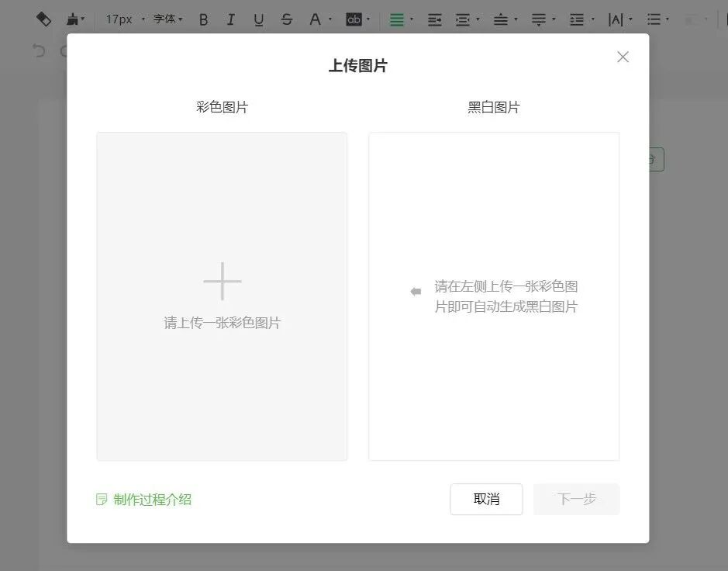The image size is (728, 571).
Task: Click the 下一步 button
Action: click(x=576, y=499)
